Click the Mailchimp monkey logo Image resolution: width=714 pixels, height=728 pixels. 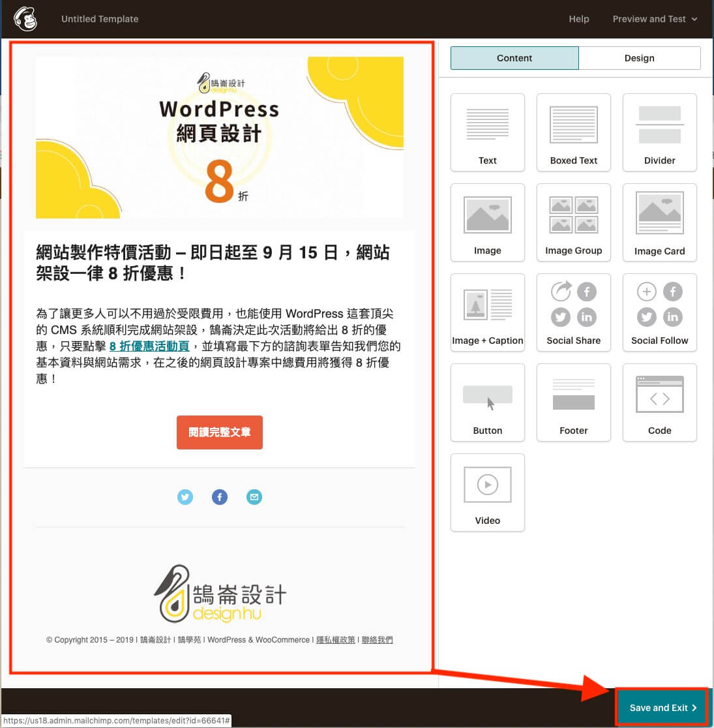pyautogui.click(x=25, y=19)
